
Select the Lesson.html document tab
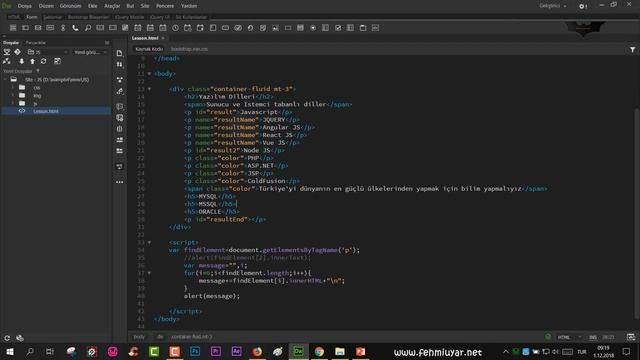point(145,38)
